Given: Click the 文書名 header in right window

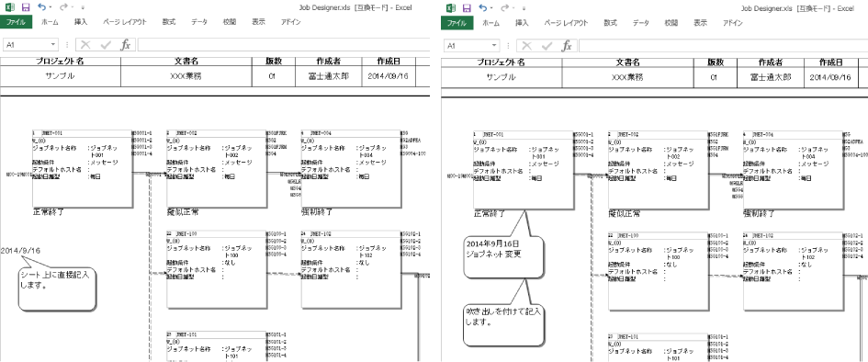Looking at the screenshot, I should pyautogui.click(x=627, y=62).
